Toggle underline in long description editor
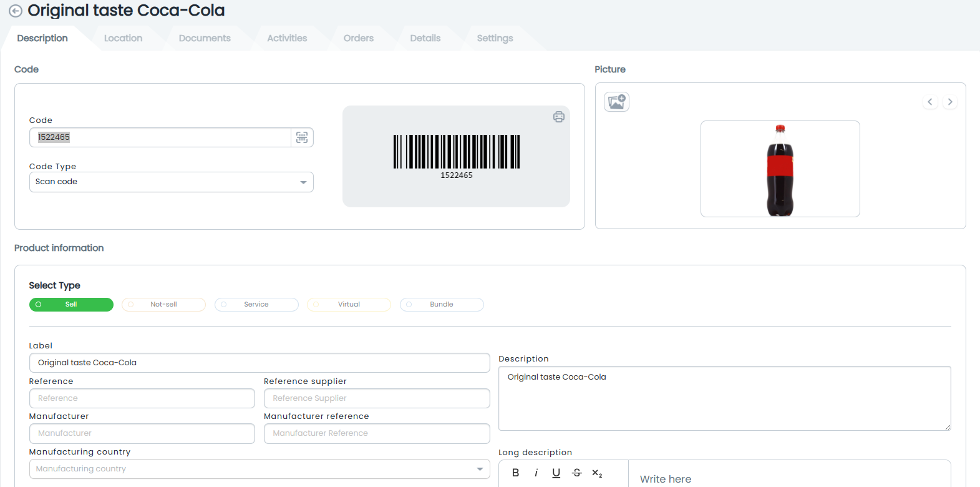This screenshot has height=487, width=980. click(556, 473)
